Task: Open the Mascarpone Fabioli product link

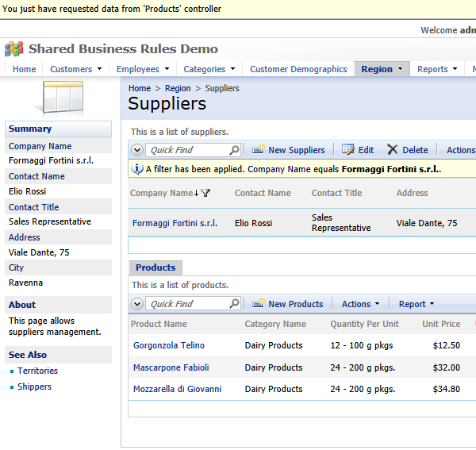Action: pos(171,367)
